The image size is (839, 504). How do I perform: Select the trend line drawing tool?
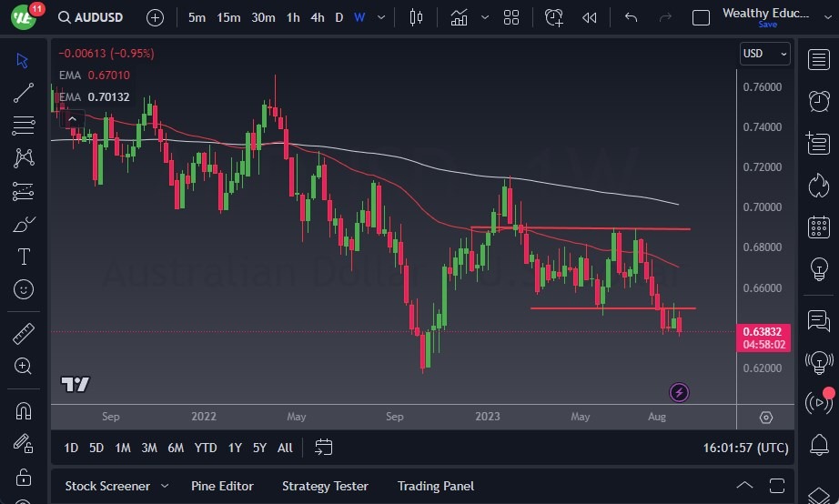coord(24,93)
